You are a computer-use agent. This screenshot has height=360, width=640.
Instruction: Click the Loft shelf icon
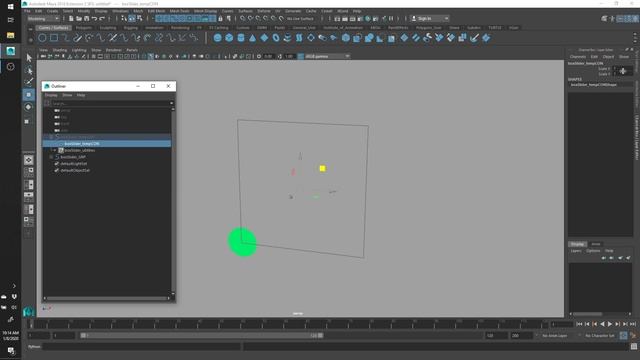click(299, 38)
